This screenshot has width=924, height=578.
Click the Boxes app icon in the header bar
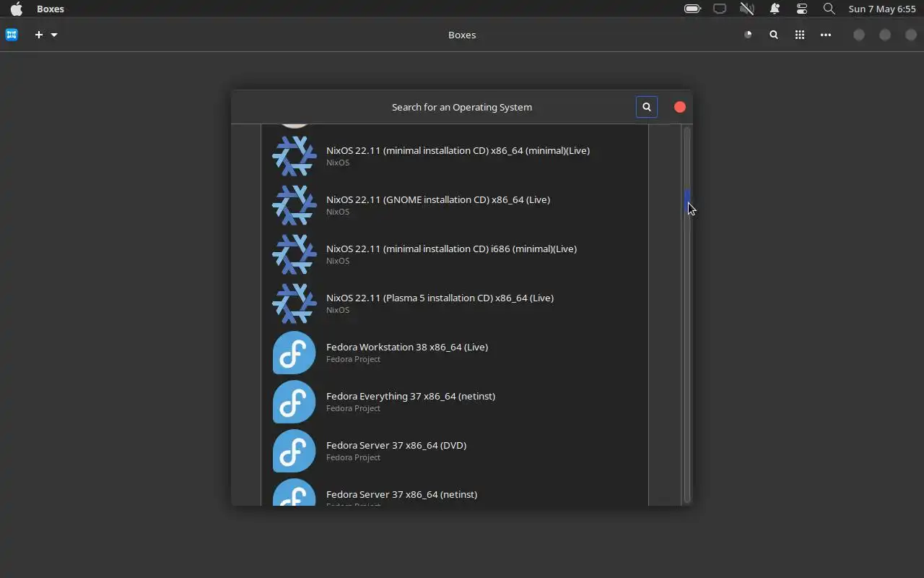[x=12, y=35]
